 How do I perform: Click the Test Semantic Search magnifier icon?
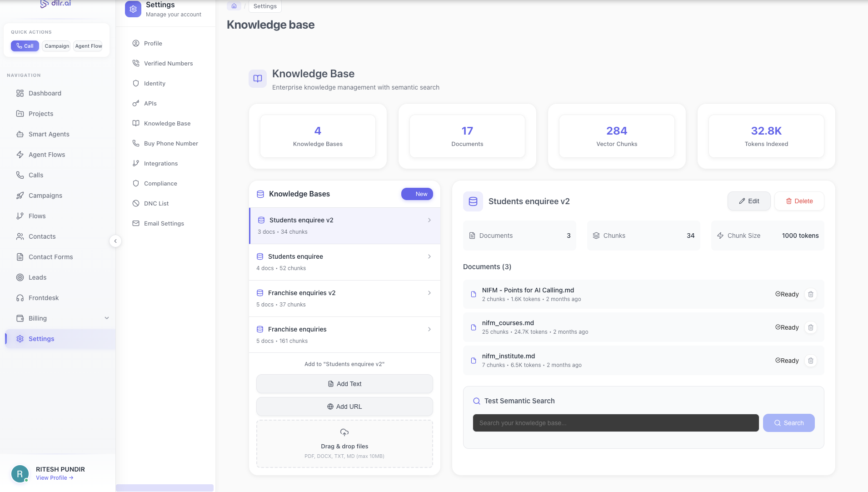coord(477,401)
